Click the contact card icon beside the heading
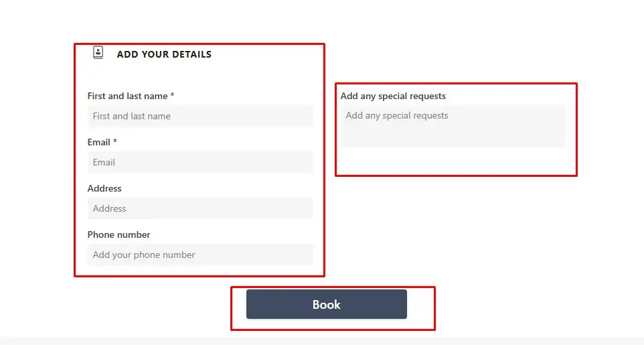The image size is (644, 345). pyautogui.click(x=98, y=53)
